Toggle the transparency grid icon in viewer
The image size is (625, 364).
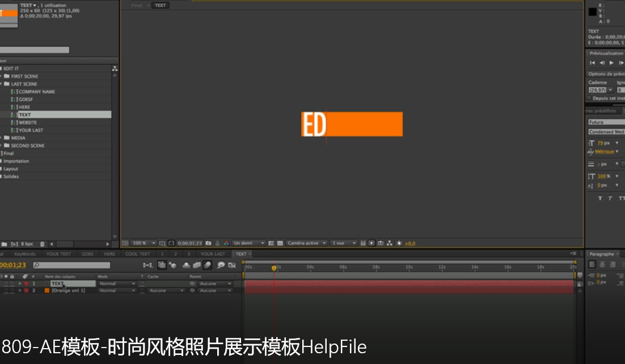(x=280, y=243)
